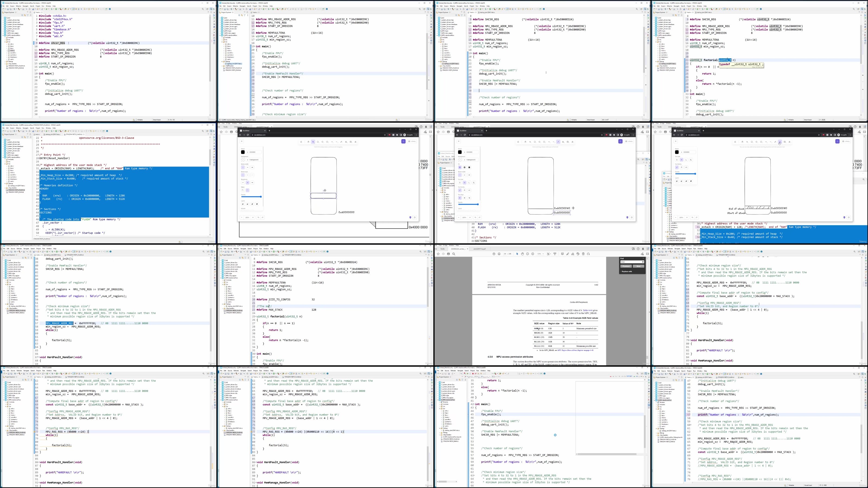Select Text tool in selected-rectangle Excalidraw window

(x=346, y=142)
